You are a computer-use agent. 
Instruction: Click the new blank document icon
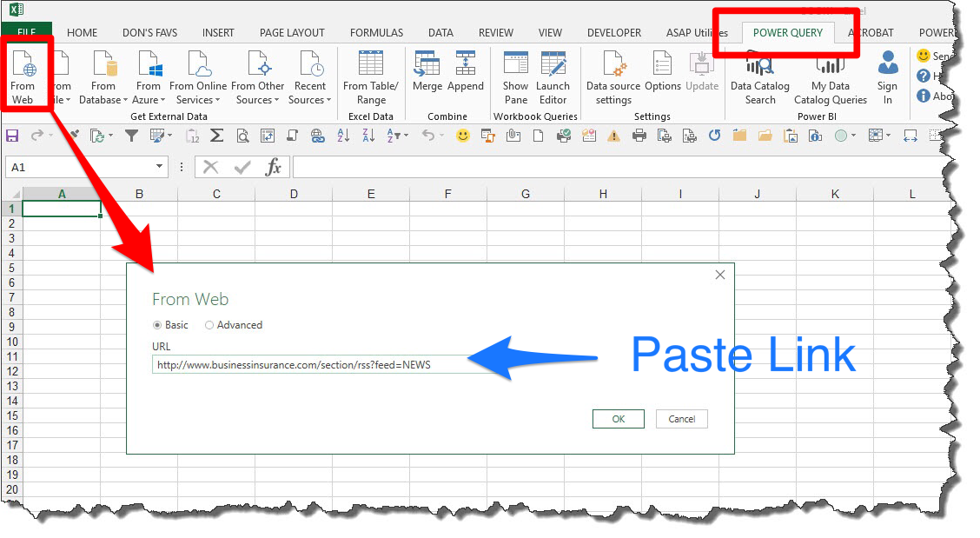click(538, 135)
